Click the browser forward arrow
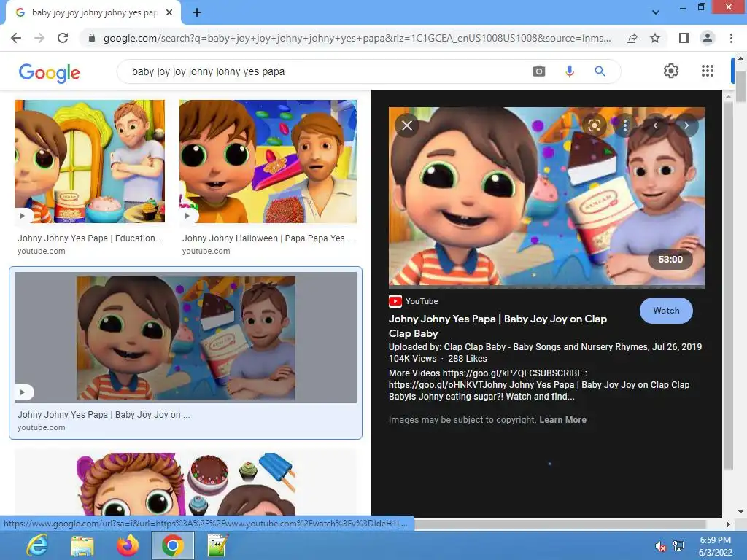This screenshot has height=560, width=747. (x=39, y=38)
